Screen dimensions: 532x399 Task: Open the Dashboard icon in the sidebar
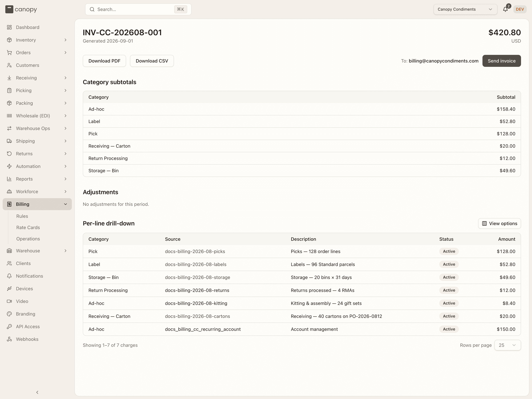tap(9, 27)
